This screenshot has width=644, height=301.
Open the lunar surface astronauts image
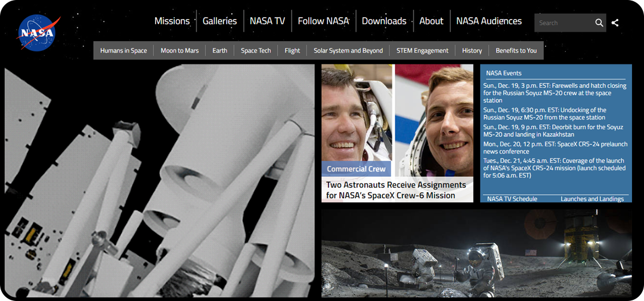476,253
